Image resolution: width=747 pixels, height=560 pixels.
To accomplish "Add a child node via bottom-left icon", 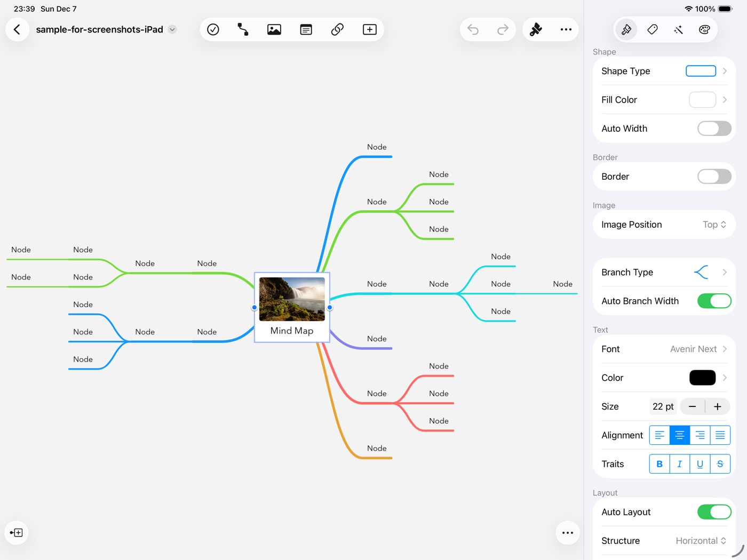I will [x=17, y=532].
